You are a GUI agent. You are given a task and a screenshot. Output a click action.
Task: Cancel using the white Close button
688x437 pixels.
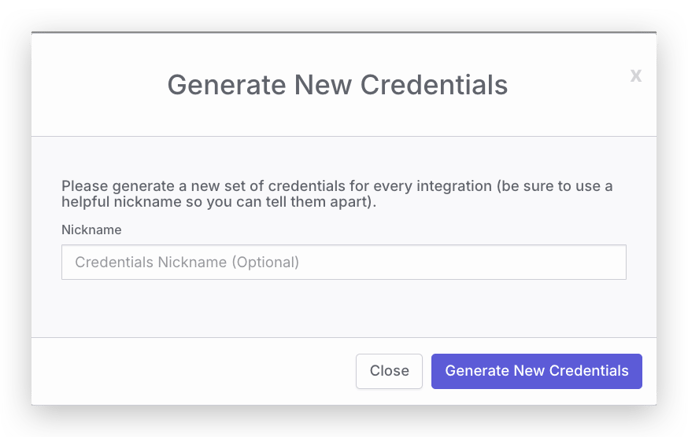pos(389,371)
